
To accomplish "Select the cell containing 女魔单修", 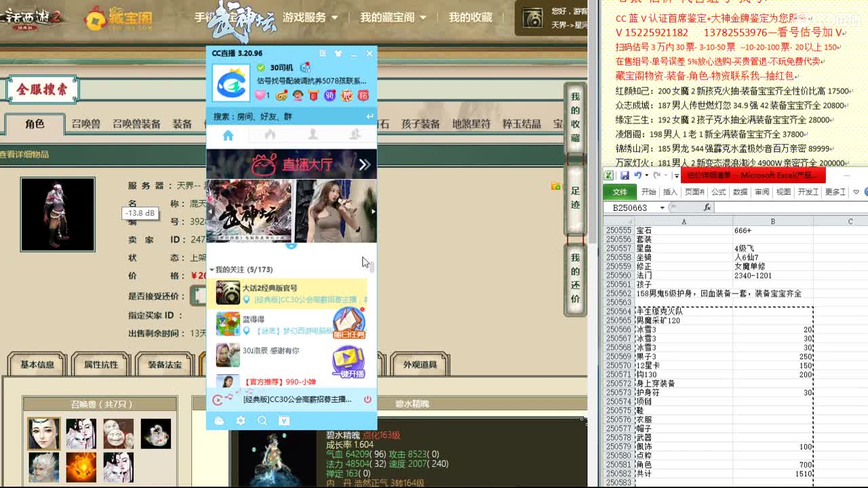I will click(x=772, y=266).
